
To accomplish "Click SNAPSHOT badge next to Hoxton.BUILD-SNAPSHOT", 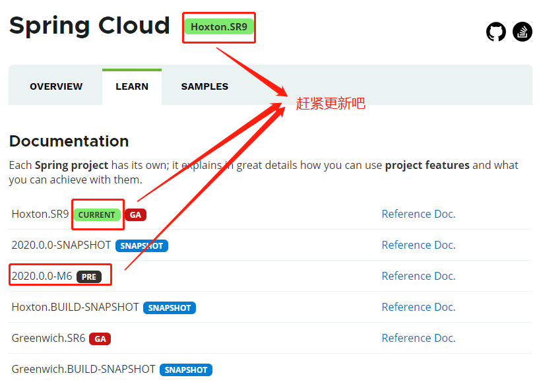I will pos(170,308).
